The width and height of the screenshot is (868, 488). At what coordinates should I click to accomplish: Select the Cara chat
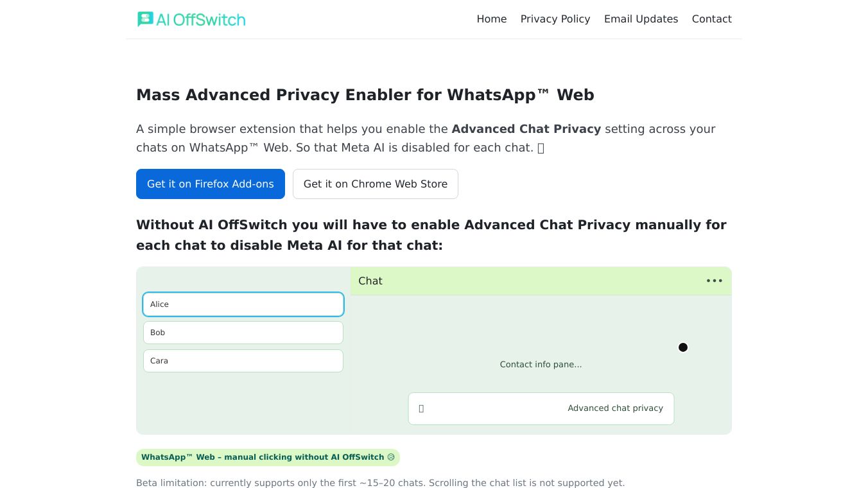coord(243,361)
